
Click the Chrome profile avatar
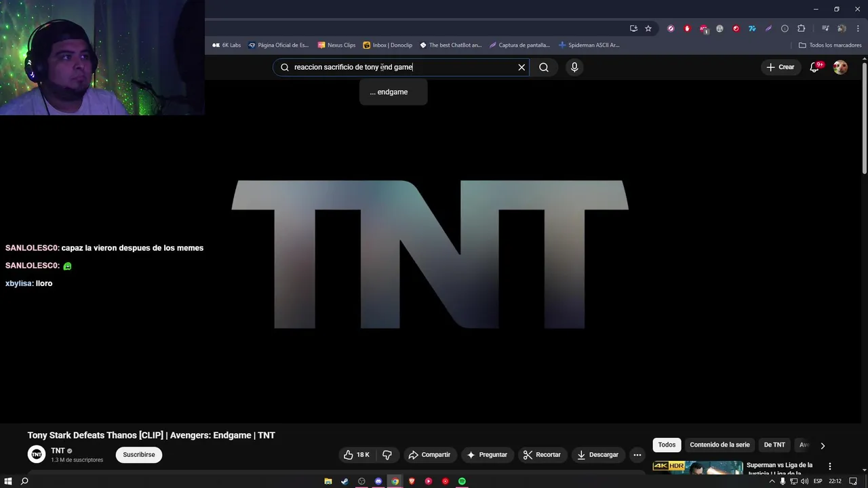coord(842,28)
